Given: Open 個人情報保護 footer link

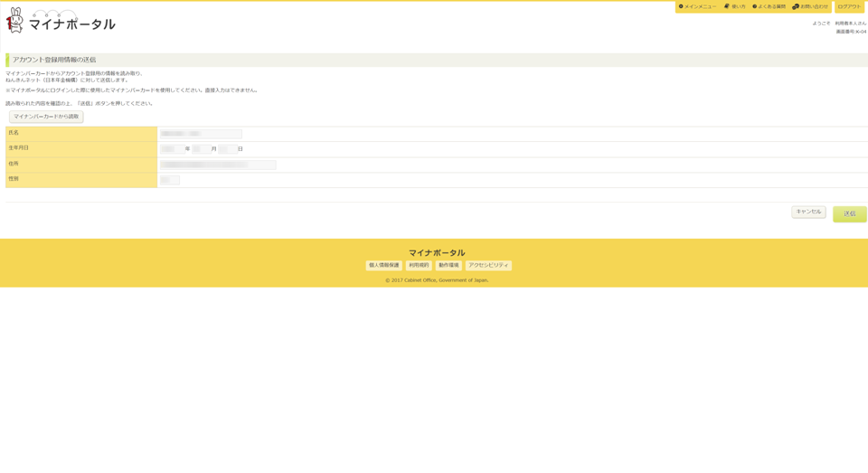Looking at the screenshot, I should pos(383,265).
